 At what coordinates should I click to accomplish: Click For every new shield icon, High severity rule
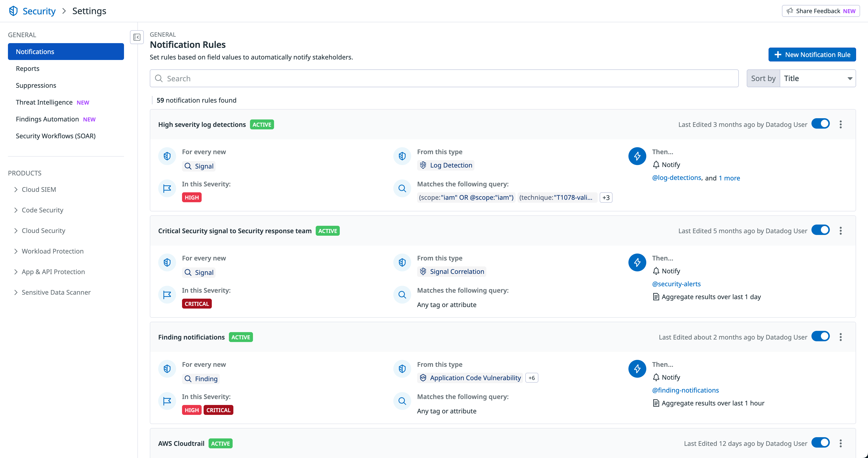coord(167,156)
